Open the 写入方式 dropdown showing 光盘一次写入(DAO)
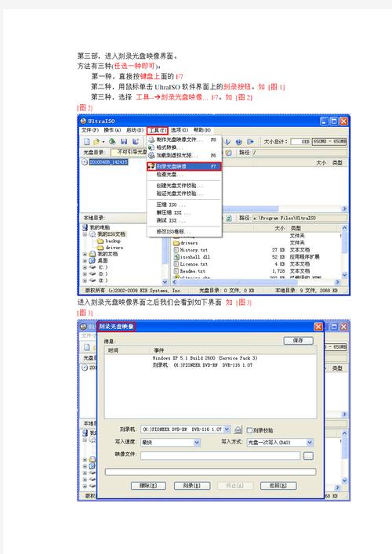 [x=310, y=443]
